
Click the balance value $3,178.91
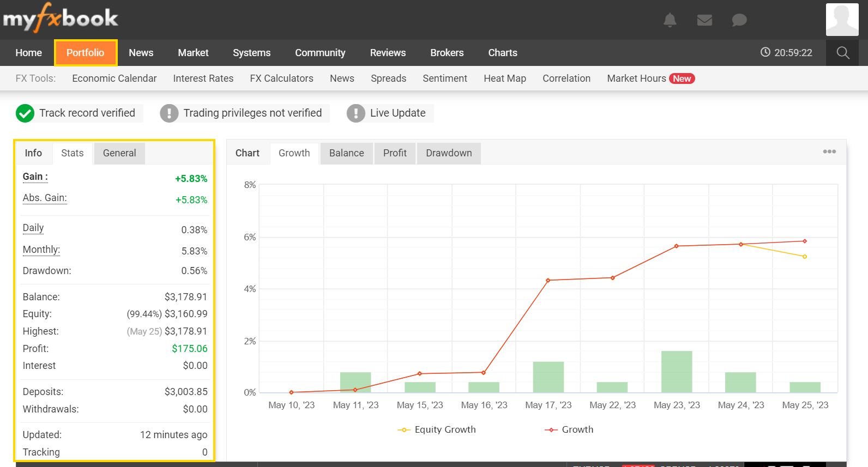186,297
